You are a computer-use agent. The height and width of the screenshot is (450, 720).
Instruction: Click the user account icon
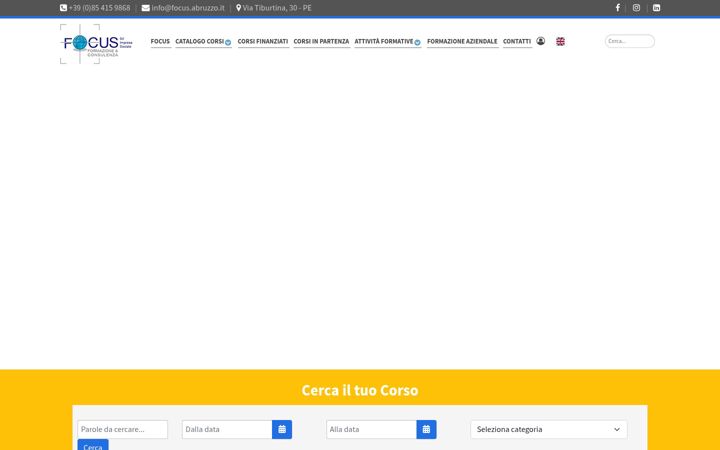tap(540, 41)
